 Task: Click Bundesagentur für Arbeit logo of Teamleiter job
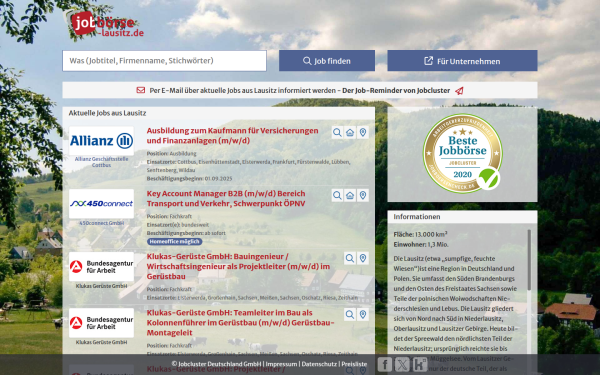click(x=101, y=323)
